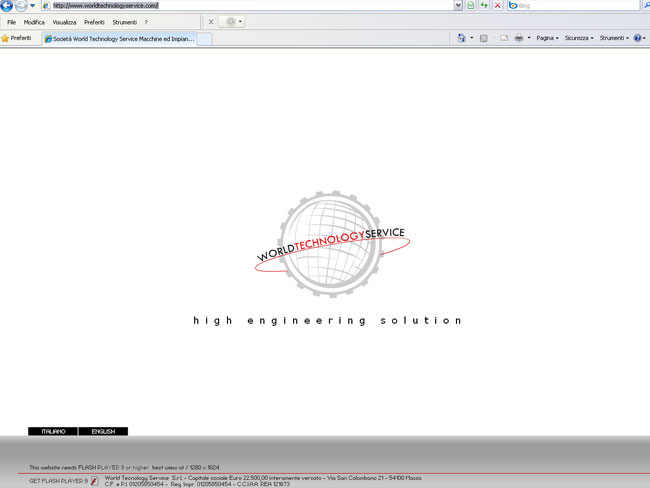
Task: Click the greyed-out Feeds icon
Action: pos(483,38)
